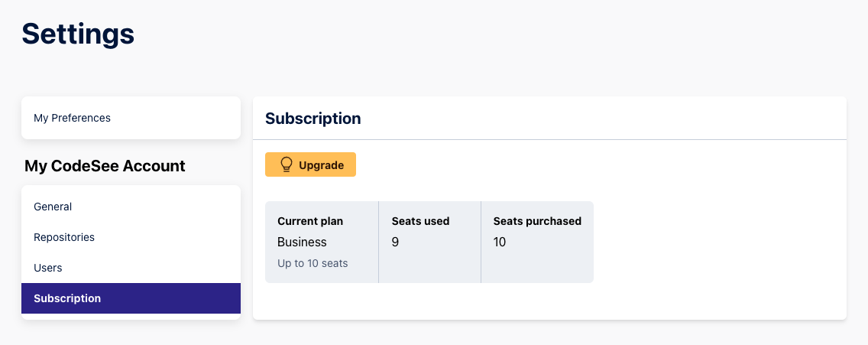
Task: Open the Repositories settings page
Action: pyautogui.click(x=64, y=237)
